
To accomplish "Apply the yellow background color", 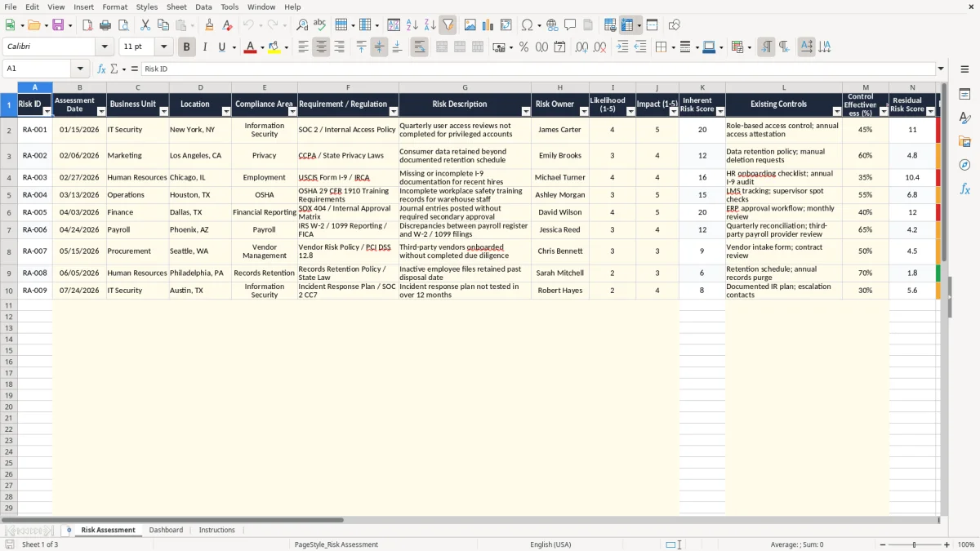I will [x=274, y=47].
